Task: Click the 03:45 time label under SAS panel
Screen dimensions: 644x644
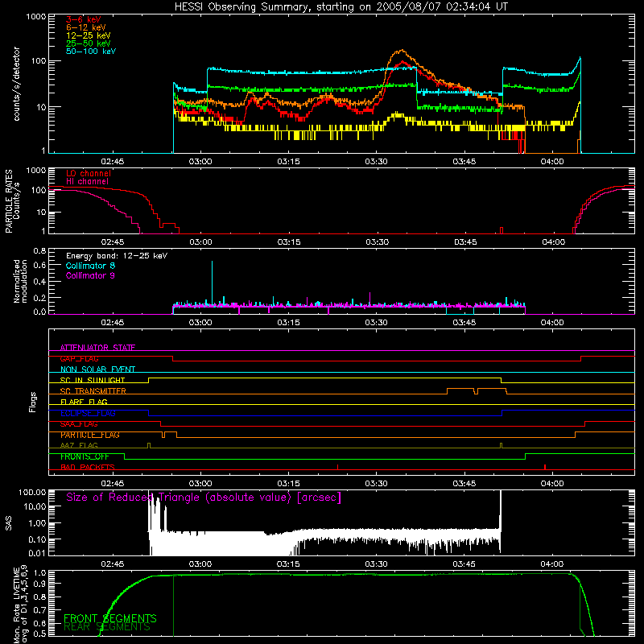Action: 464,564
